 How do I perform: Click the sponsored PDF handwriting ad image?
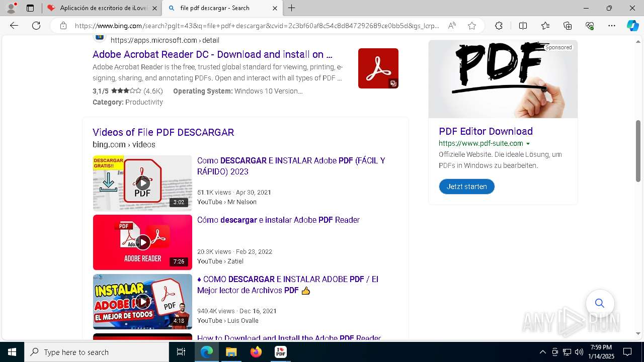coord(503,79)
